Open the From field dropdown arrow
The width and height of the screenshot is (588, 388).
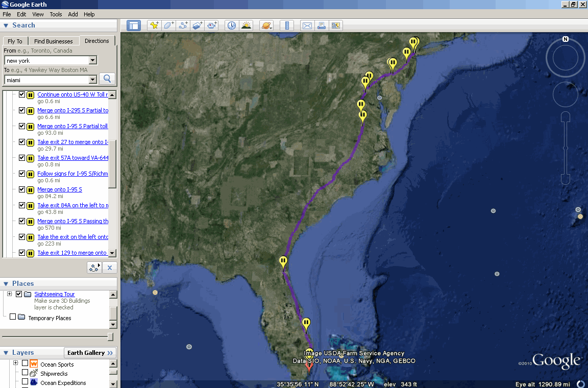coord(92,60)
